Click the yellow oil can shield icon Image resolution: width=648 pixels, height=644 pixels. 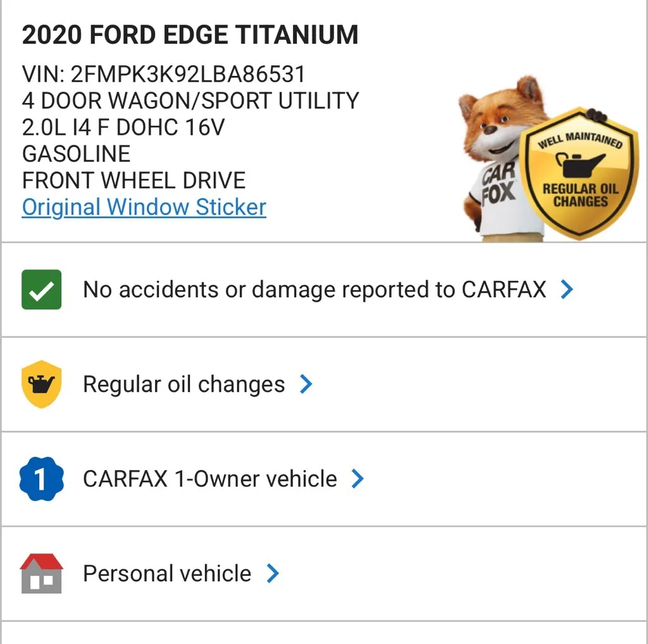click(41, 384)
